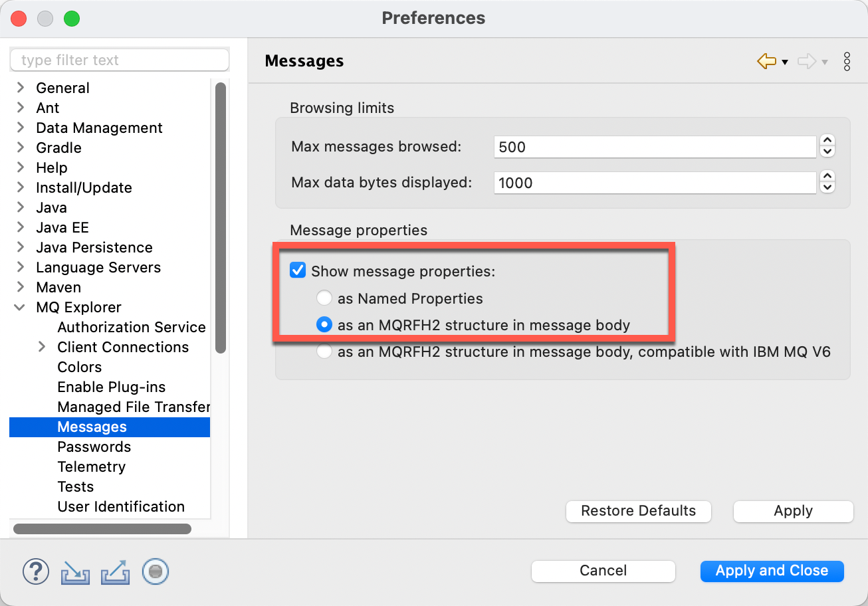Select the as Named Properties option
Viewport: 868px width, 606px height.
324,298
